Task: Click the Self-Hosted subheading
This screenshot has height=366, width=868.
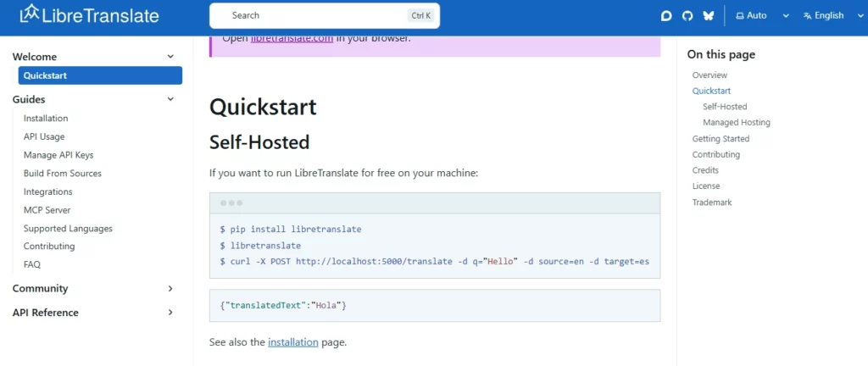Action: coord(259,142)
